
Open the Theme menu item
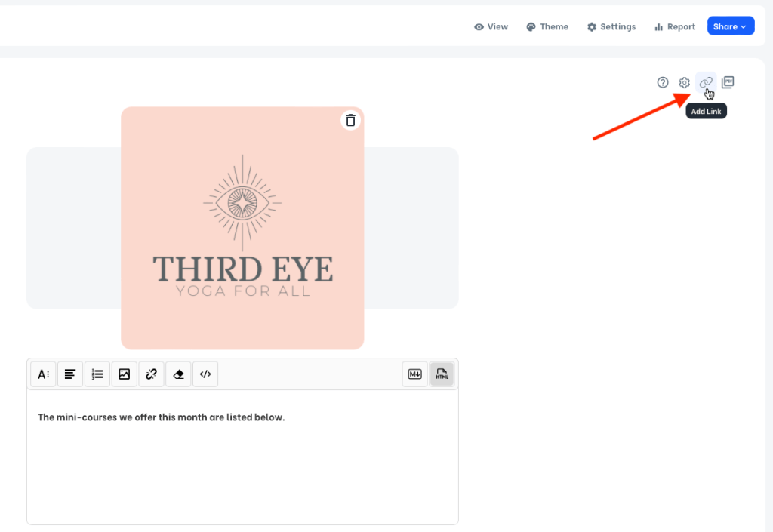point(547,26)
